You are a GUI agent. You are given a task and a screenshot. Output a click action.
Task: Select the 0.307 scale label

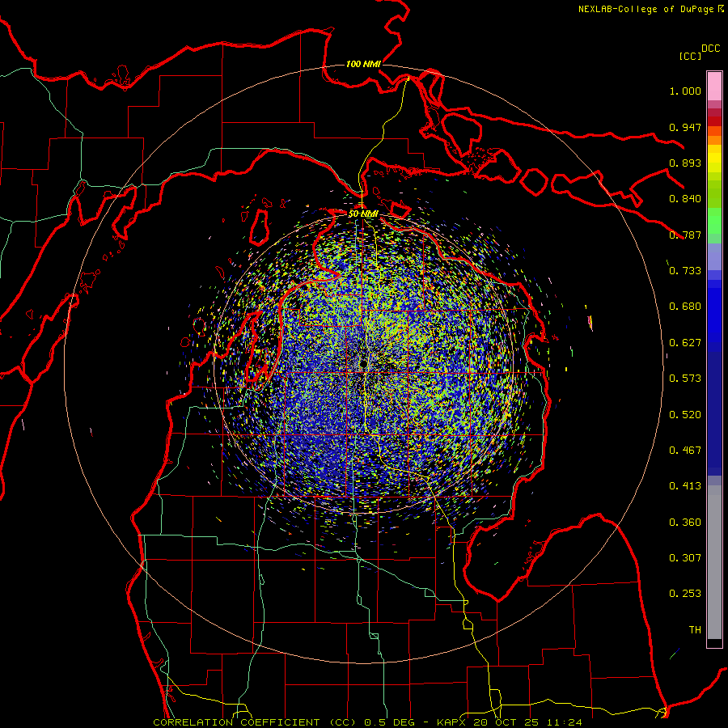685,558
